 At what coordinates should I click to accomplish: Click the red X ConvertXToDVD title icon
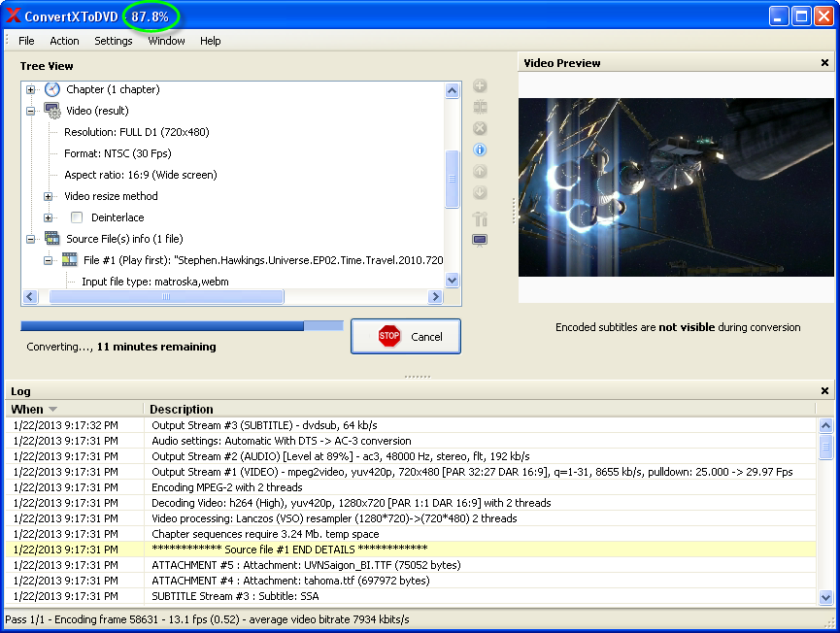14,17
